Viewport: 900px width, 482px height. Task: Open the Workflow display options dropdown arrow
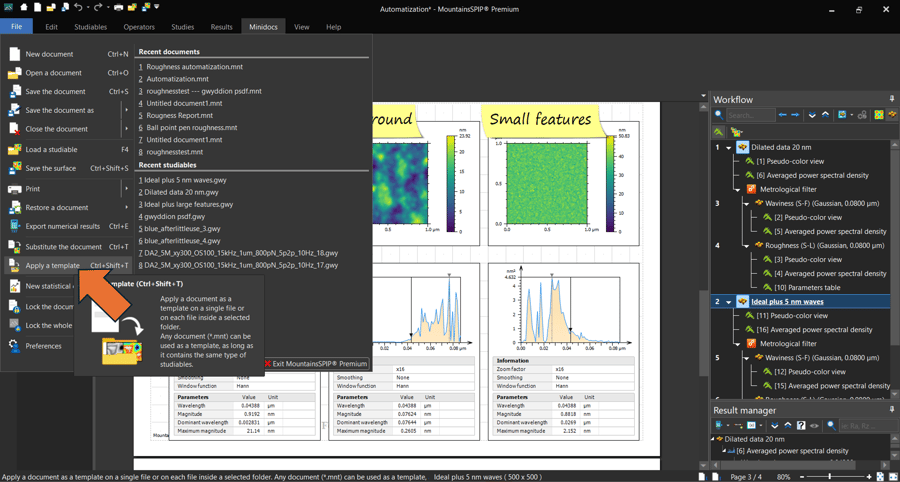click(x=852, y=115)
